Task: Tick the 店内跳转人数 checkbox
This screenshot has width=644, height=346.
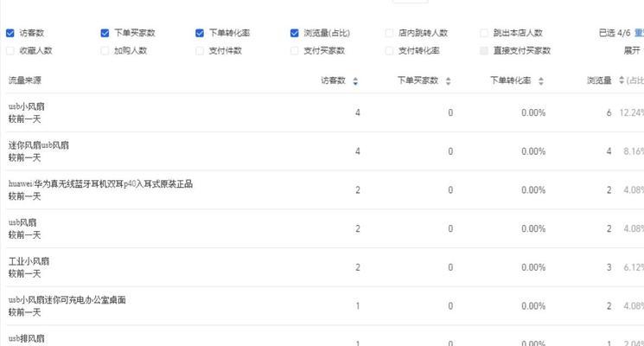Action: point(389,33)
